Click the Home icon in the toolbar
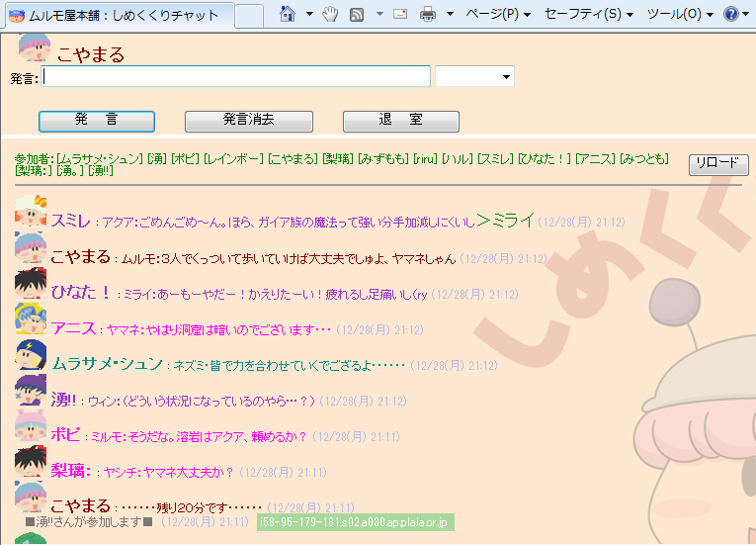This screenshot has width=756, height=545. click(x=288, y=14)
